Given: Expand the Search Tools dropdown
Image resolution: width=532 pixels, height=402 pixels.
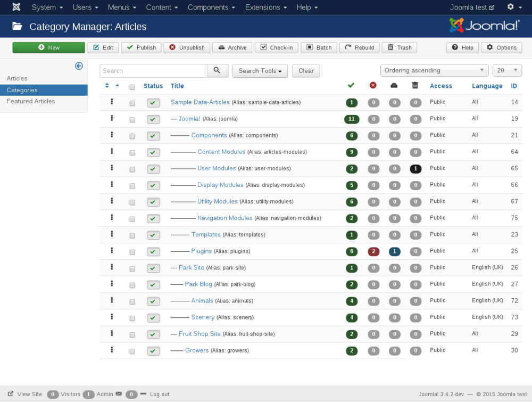Looking at the screenshot, I should click(260, 71).
